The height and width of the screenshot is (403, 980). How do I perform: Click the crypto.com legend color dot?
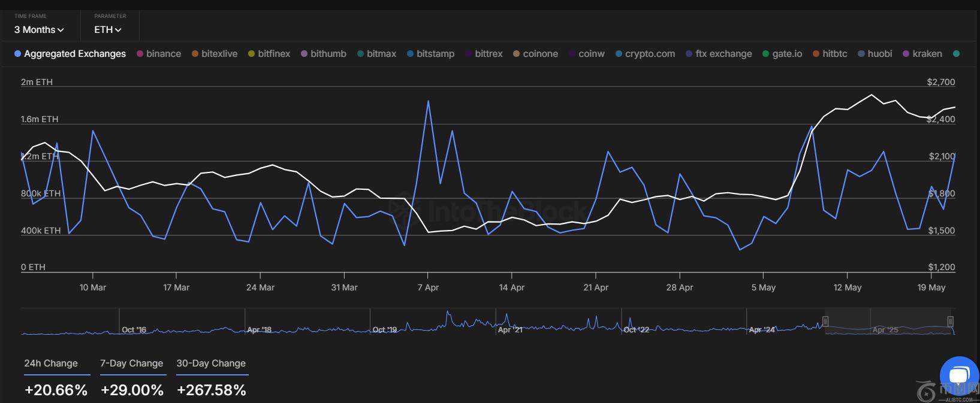(x=619, y=54)
